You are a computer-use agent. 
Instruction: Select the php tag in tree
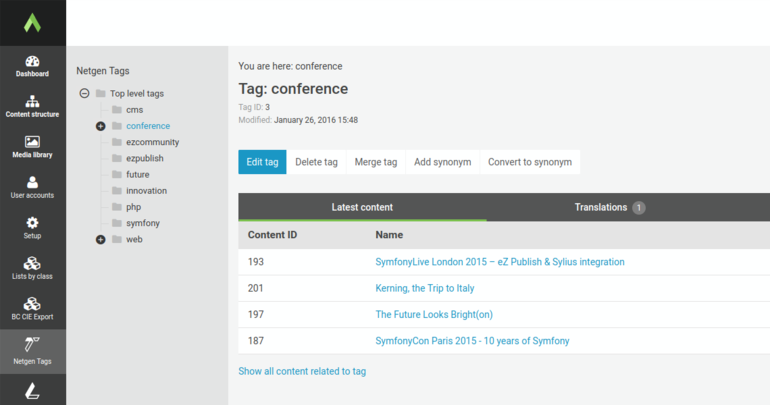(134, 207)
